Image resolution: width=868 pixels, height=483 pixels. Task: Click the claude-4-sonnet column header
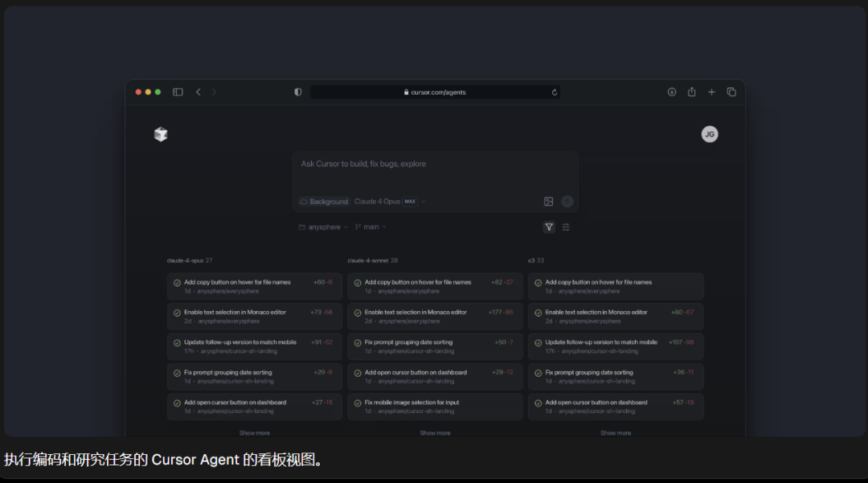[373, 260]
